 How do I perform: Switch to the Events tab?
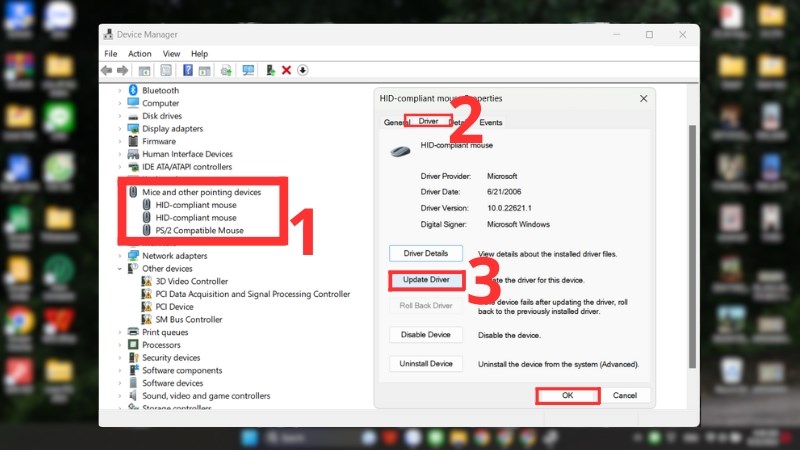coord(490,122)
